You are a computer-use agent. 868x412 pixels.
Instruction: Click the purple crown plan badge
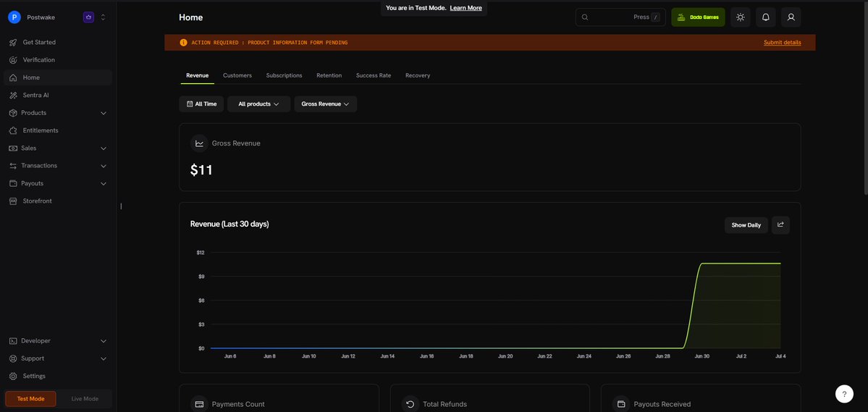(88, 17)
